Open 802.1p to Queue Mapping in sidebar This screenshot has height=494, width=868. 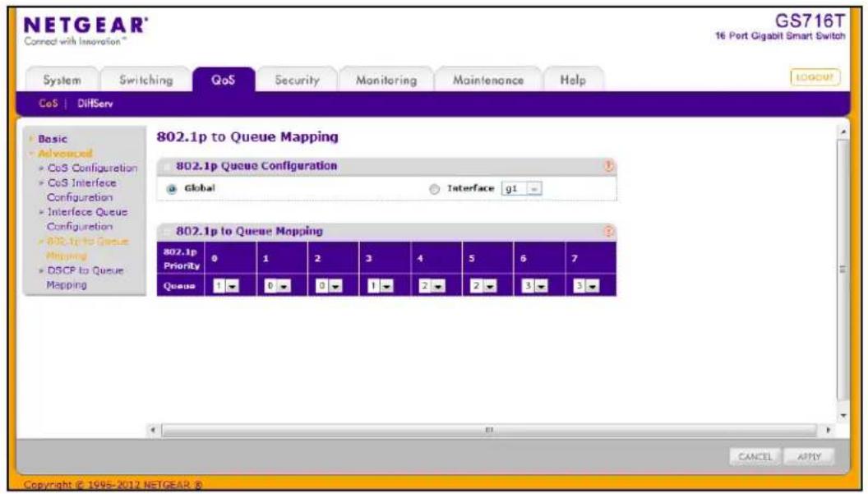[x=87, y=249]
